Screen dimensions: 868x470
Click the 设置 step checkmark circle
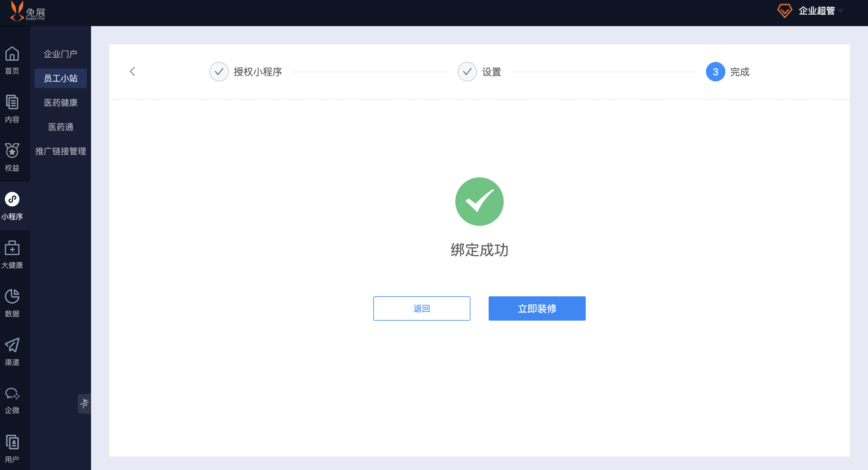pyautogui.click(x=467, y=71)
